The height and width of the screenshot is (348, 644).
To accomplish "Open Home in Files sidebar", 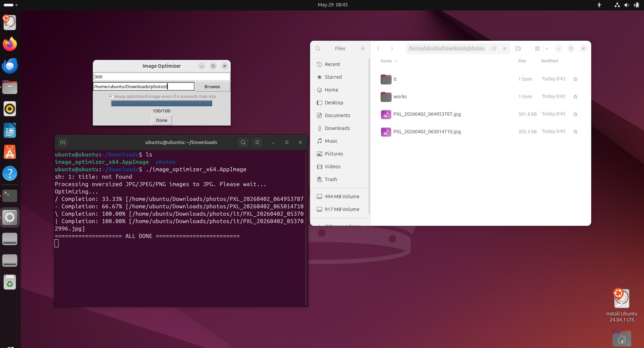I will [340, 90].
